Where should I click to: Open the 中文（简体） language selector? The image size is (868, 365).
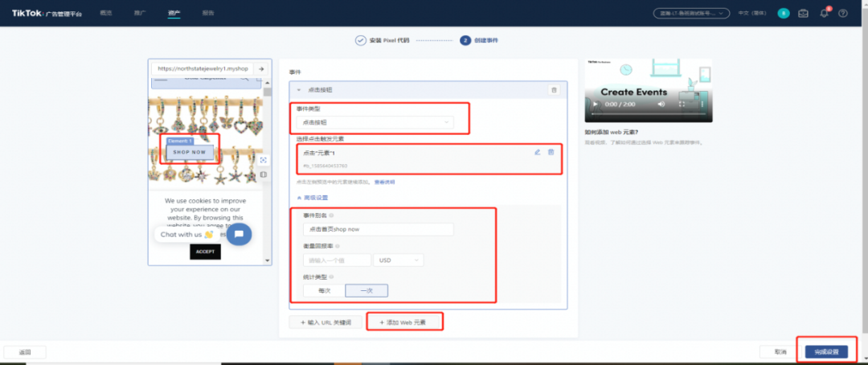pos(754,14)
